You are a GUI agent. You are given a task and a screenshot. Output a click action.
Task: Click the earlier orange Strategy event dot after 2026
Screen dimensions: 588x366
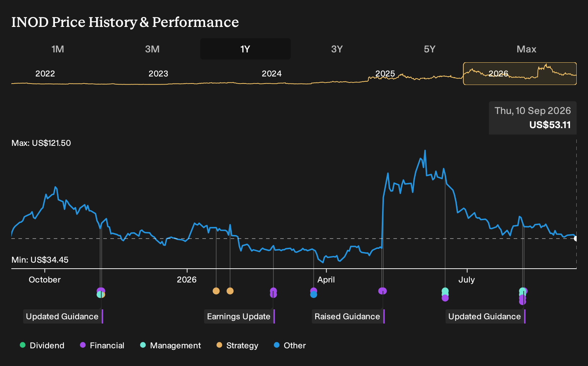coord(216,291)
